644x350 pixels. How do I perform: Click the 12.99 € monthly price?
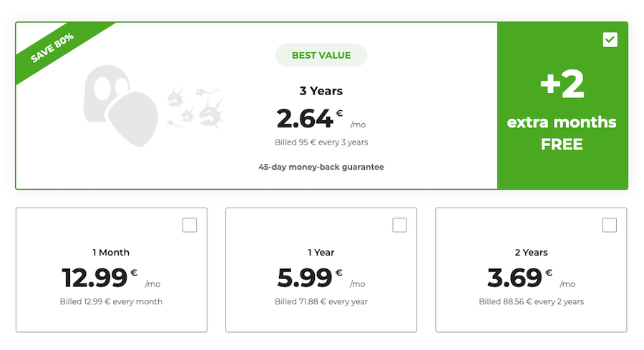click(x=112, y=278)
